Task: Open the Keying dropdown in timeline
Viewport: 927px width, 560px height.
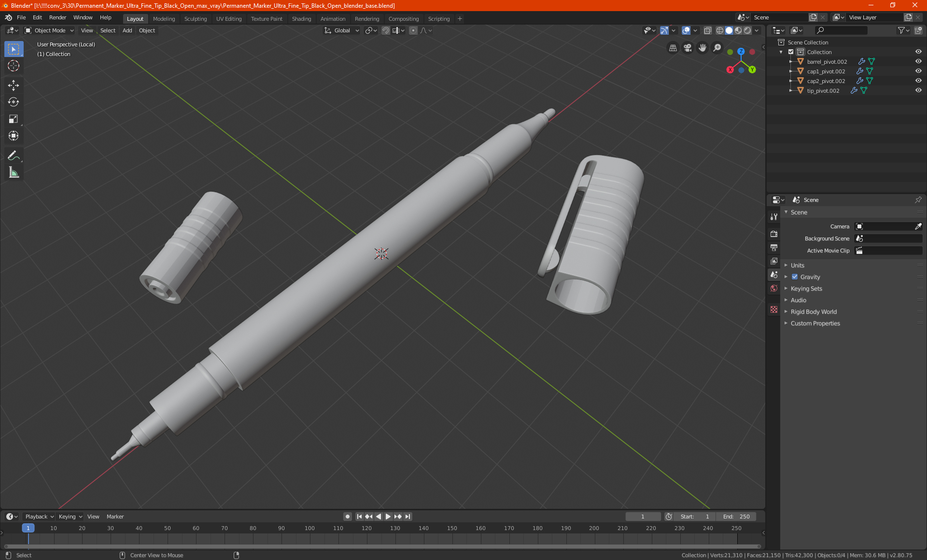Action: point(70,517)
